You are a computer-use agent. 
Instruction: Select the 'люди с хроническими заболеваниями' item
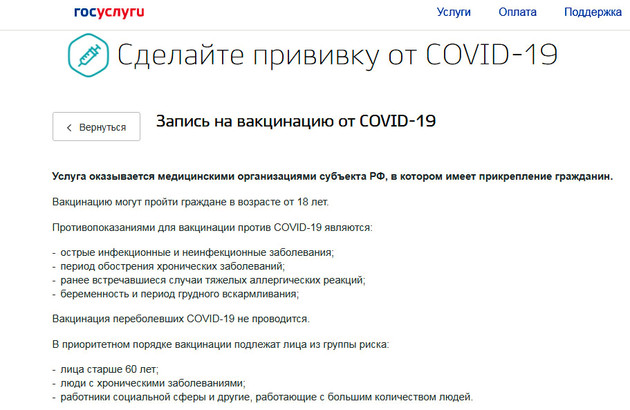pos(152,383)
